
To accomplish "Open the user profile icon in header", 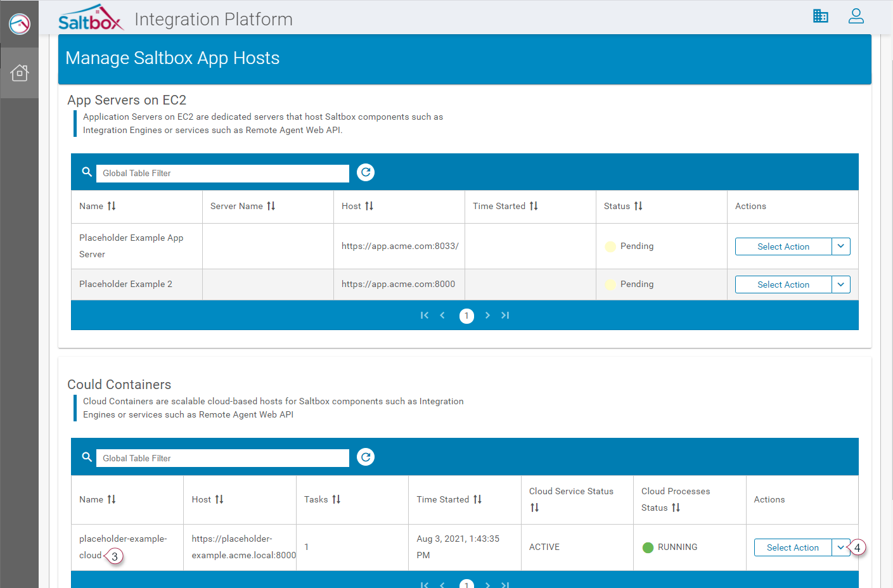I will (856, 16).
